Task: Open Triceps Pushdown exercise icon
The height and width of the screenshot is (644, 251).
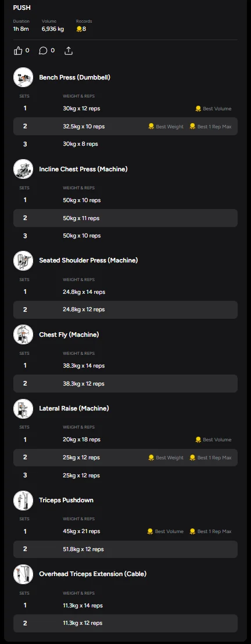Action: [x=23, y=500]
